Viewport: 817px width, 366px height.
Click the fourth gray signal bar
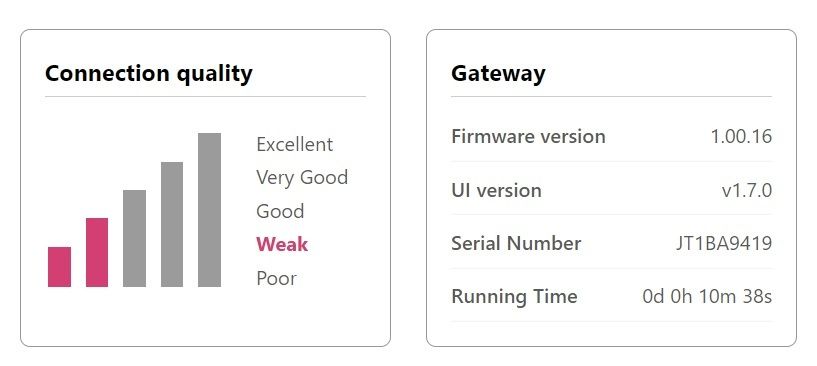point(172,224)
